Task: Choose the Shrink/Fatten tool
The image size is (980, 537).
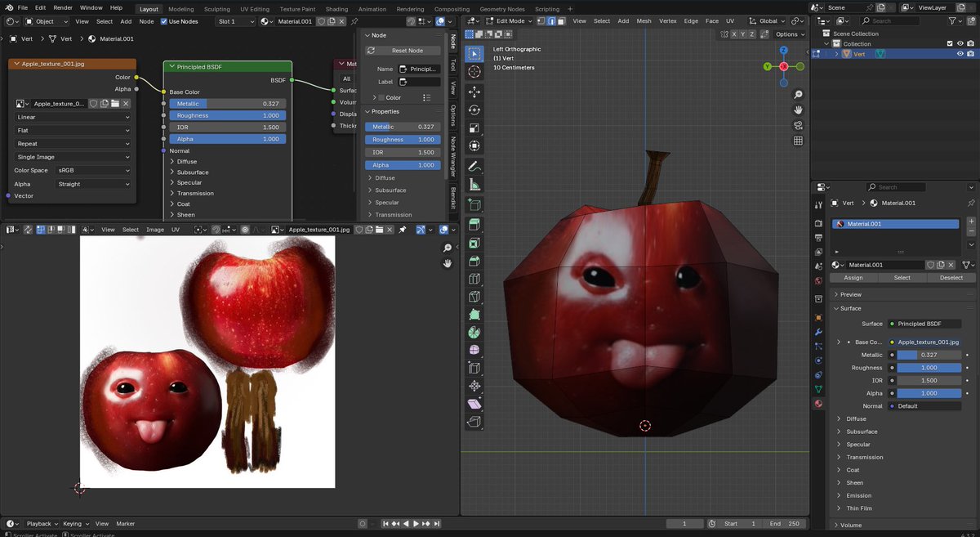Action: (x=474, y=386)
